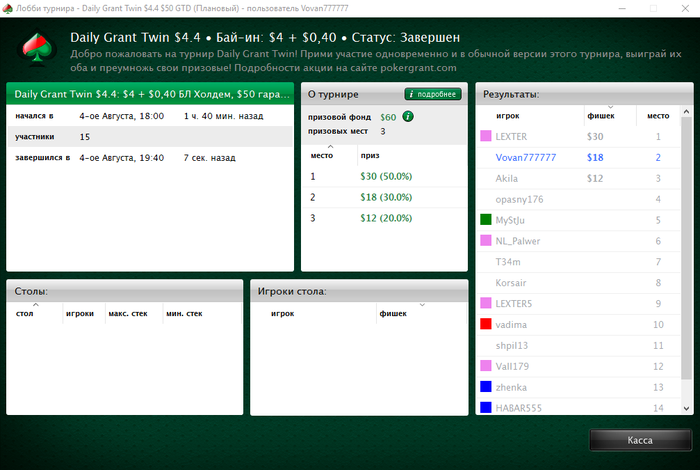Image resolution: width=700 pixels, height=470 pixels.
Task: Click the app icon in the window title bar
Action: [x=8, y=8]
